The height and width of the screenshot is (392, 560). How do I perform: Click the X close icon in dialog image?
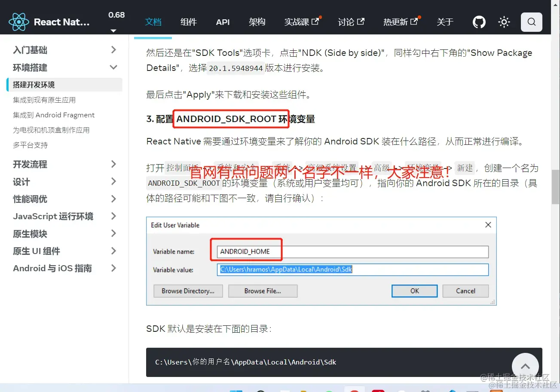coord(488,225)
